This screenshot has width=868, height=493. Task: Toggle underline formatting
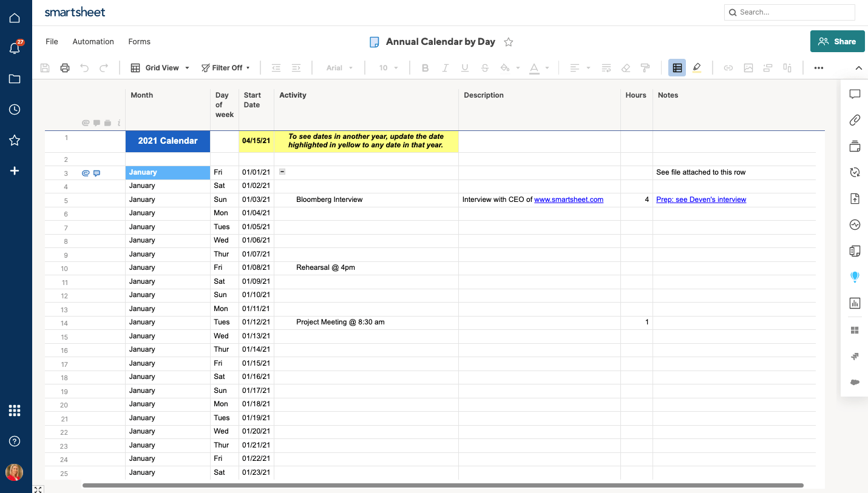click(465, 68)
